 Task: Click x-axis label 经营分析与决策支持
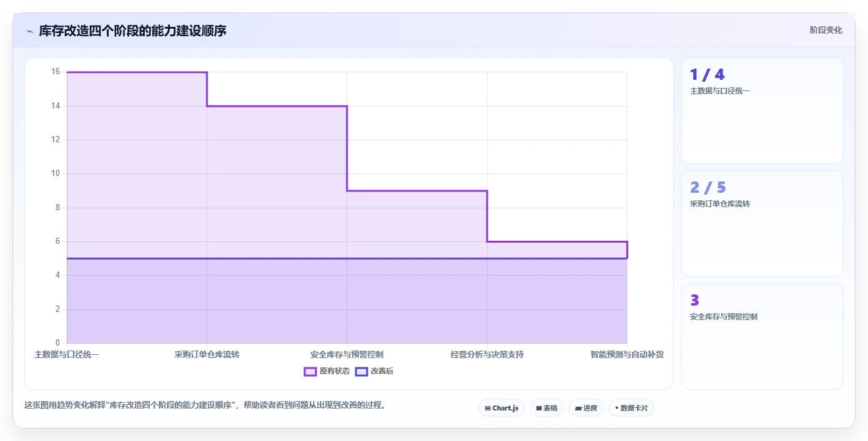coord(487,354)
